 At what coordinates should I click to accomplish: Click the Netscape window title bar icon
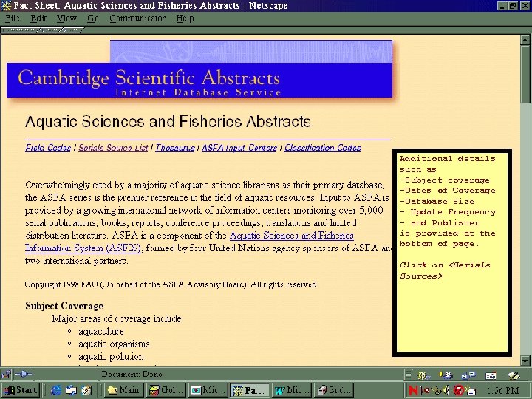point(6,6)
